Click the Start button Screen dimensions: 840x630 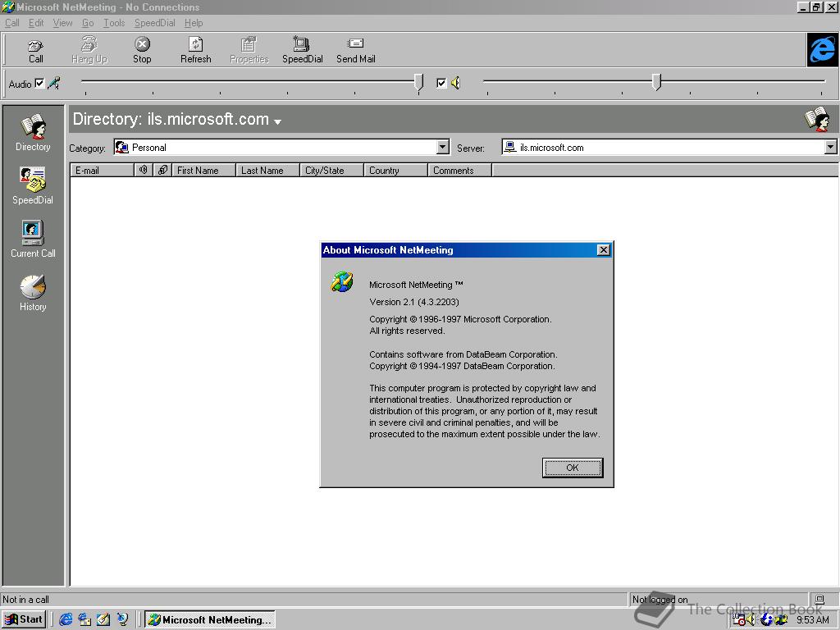(24, 619)
